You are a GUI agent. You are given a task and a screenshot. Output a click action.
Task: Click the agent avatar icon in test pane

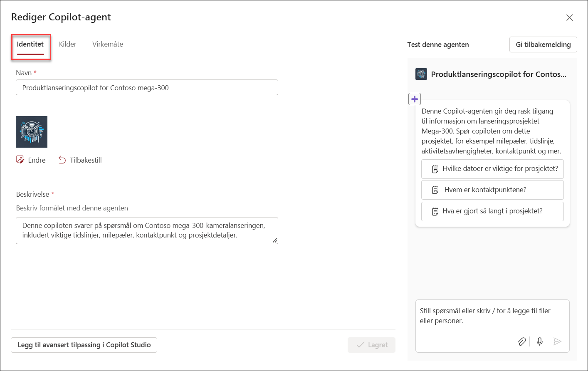coord(421,74)
